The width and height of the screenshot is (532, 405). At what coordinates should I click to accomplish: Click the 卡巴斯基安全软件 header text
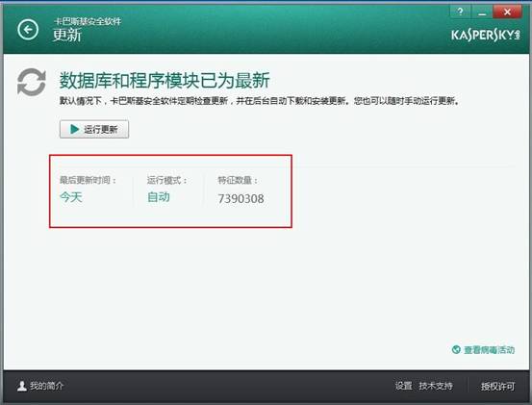(88, 21)
